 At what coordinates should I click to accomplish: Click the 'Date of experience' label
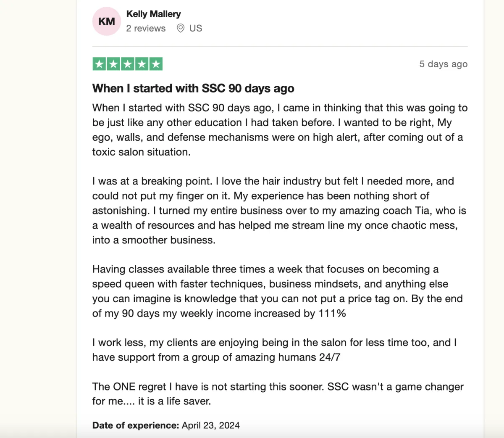click(136, 425)
